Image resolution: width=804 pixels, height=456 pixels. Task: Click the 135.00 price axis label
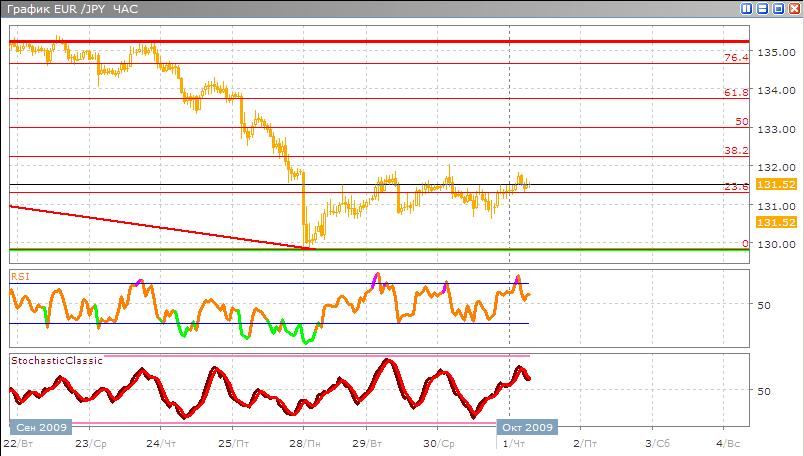click(x=777, y=52)
